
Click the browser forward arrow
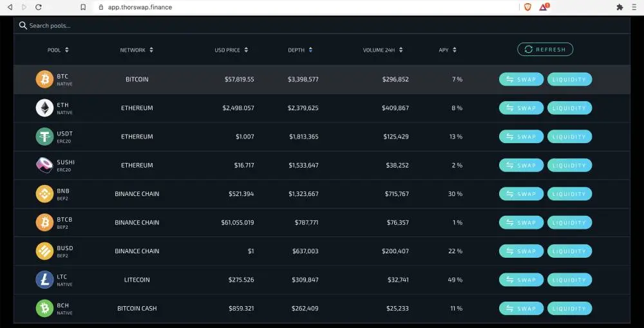click(x=24, y=7)
